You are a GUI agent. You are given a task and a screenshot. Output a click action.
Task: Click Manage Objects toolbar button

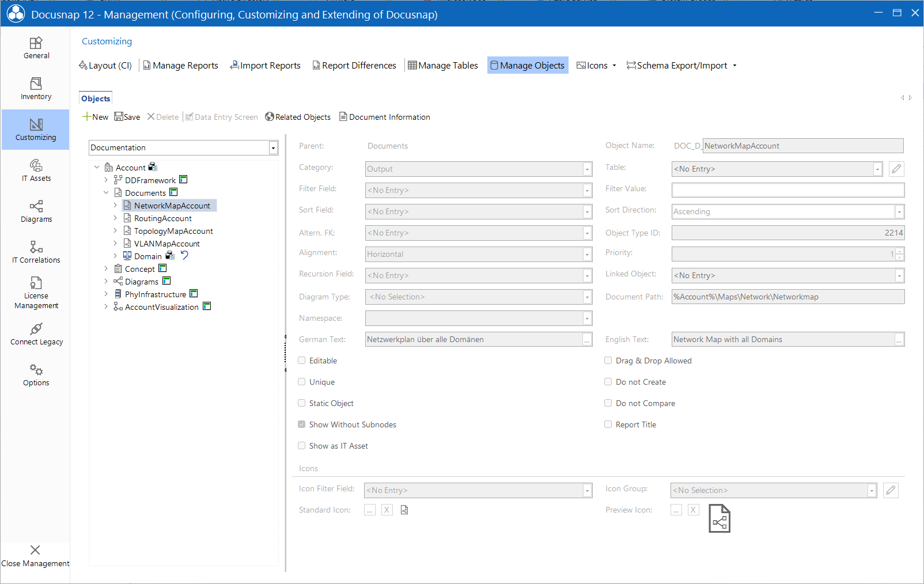click(x=528, y=65)
